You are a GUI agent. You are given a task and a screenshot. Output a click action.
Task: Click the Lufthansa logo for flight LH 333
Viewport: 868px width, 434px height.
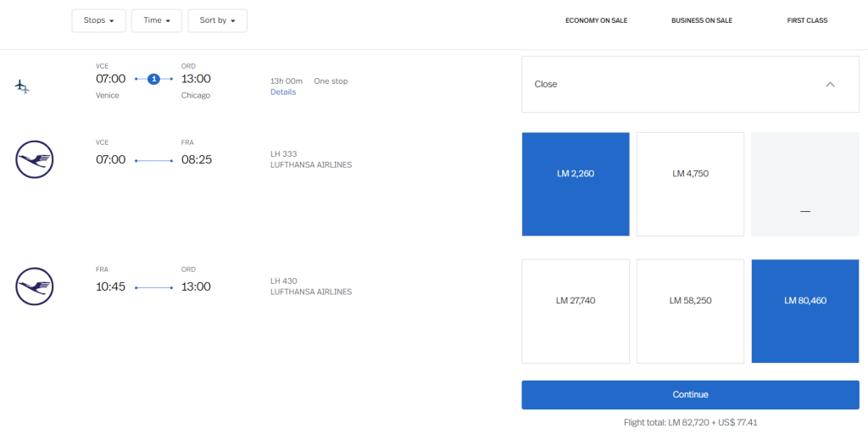pyautogui.click(x=35, y=159)
